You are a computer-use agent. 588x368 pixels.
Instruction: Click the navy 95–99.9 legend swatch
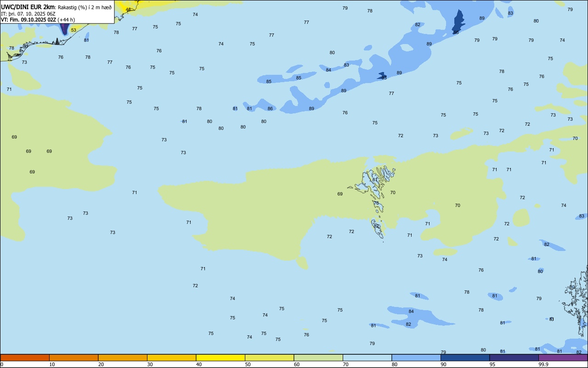tap(514, 357)
